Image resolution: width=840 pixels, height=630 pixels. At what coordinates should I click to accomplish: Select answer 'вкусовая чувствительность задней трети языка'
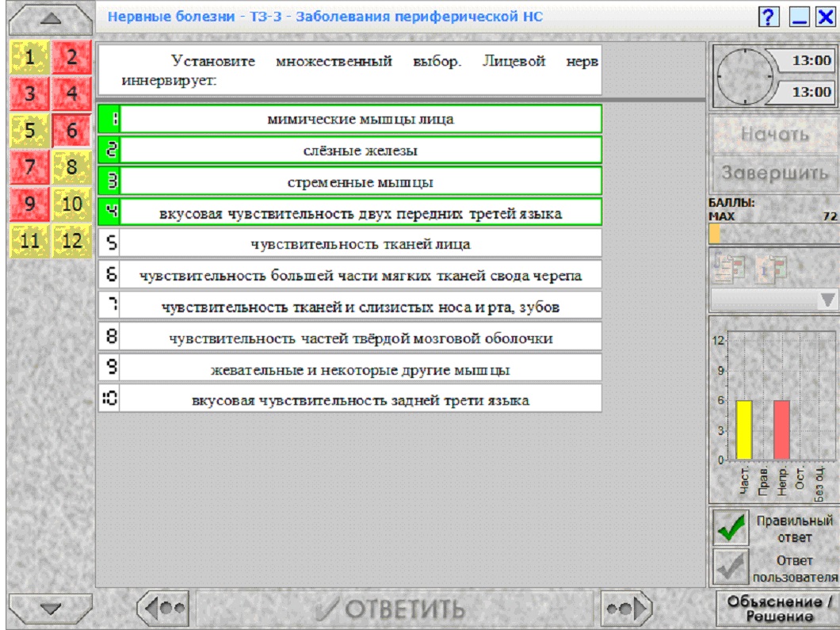349,399
